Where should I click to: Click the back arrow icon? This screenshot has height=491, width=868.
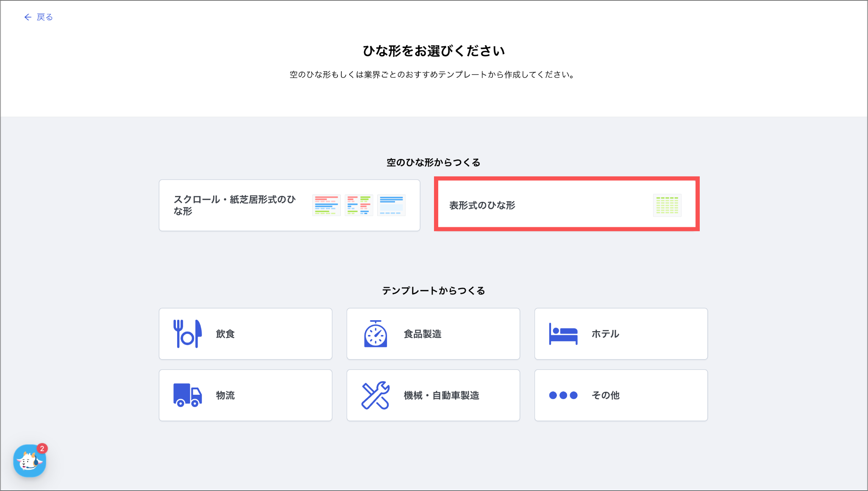click(28, 17)
